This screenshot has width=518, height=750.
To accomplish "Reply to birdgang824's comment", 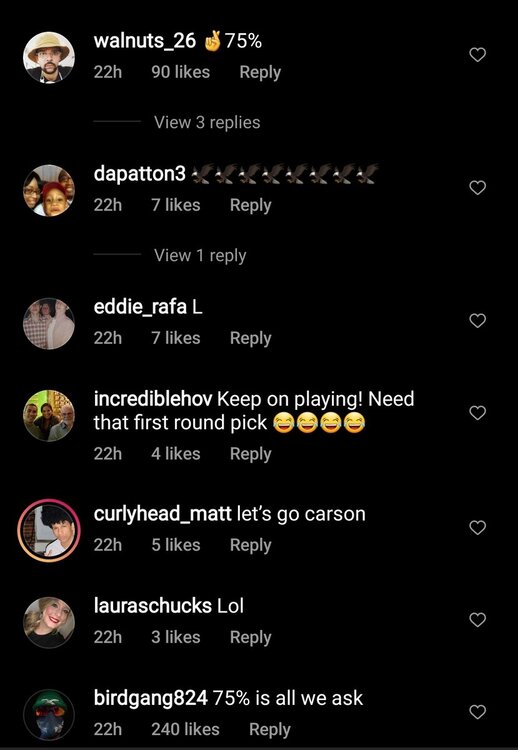I will point(270,729).
